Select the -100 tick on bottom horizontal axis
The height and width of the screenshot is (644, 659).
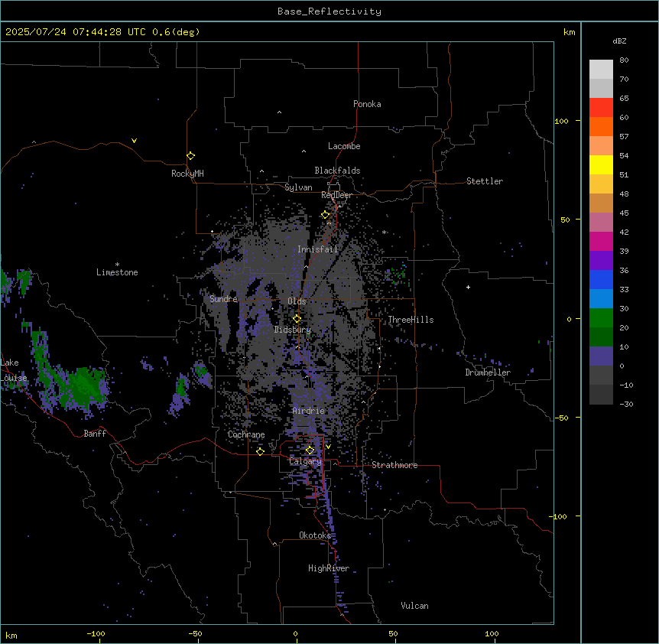pyautogui.click(x=96, y=633)
